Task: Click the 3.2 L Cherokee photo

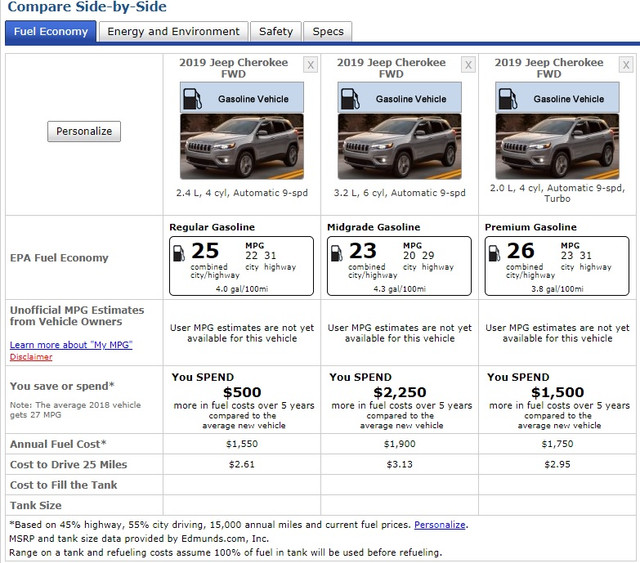Action: (400, 147)
